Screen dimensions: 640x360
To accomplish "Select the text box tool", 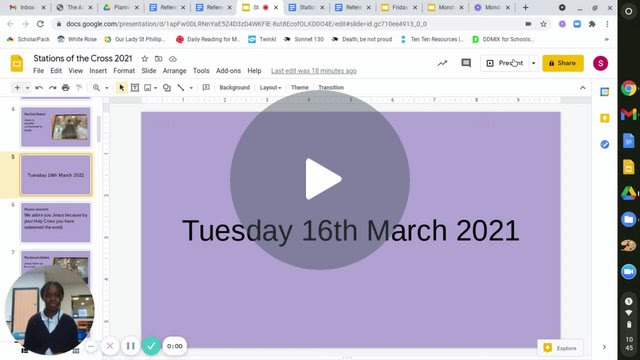I will click(135, 87).
